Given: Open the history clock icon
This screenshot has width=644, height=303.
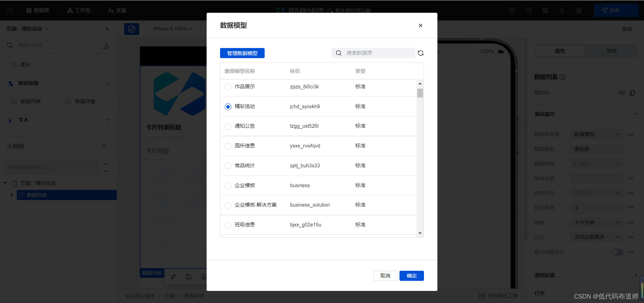Looking at the screenshot, I should click(529, 10).
